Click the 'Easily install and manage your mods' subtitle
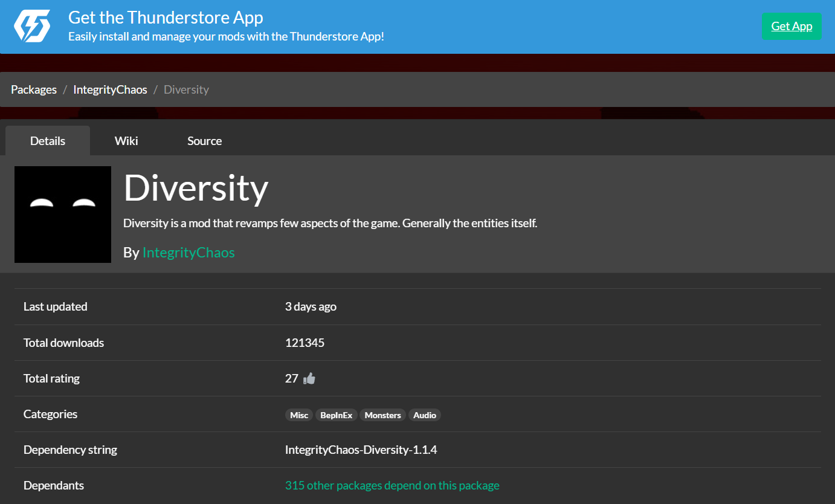Image resolution: width=835 pixels, height=504 pixels. [226, 36]
